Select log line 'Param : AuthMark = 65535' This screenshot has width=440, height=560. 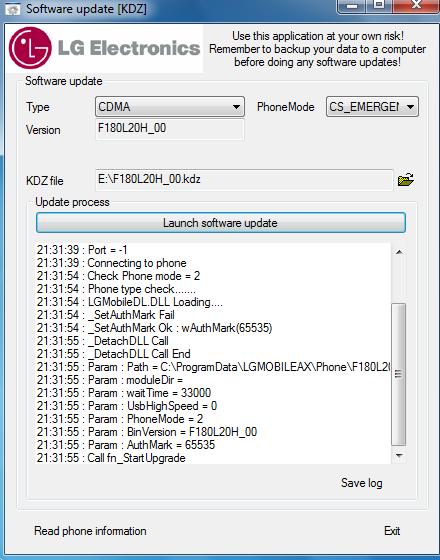click(x=126, y=445)
